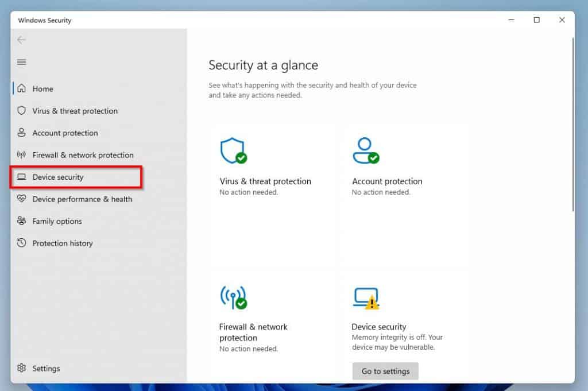Click the laptop icon beside Device security in sidebar
The width and height of the screenshot is (588, 391).
22,177
